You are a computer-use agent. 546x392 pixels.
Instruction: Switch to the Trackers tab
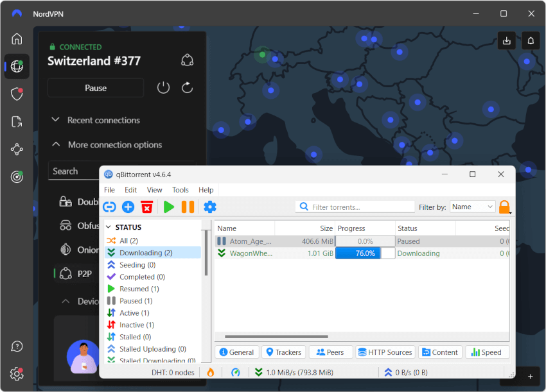click(284, 352)
